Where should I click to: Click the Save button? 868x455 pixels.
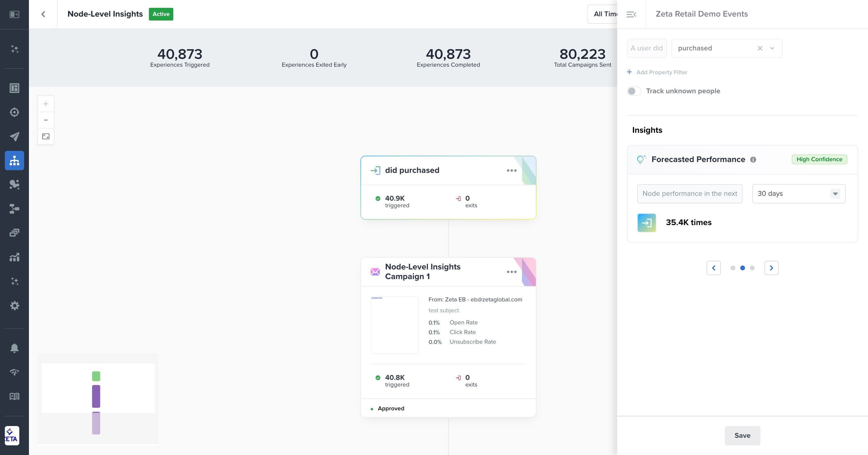pos(742,435)
